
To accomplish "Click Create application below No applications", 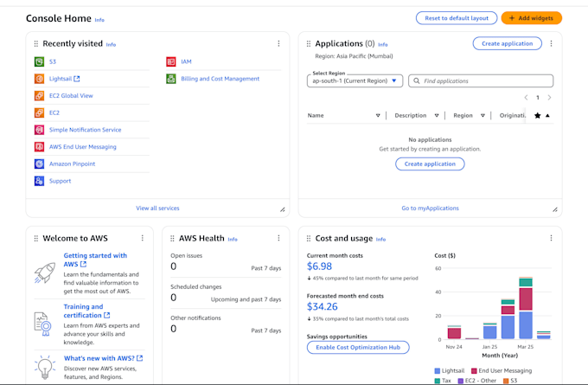I will (x=430, y=164).
